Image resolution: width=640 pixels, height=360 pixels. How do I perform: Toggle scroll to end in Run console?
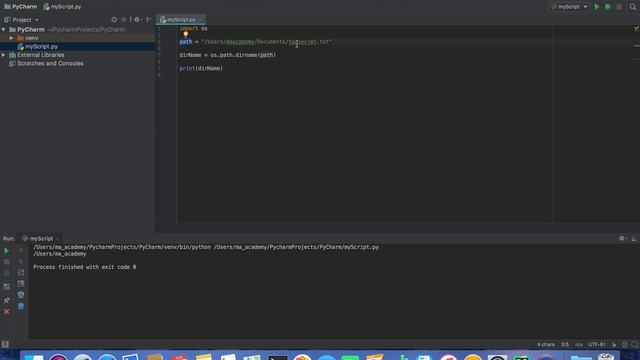point(21,284)
